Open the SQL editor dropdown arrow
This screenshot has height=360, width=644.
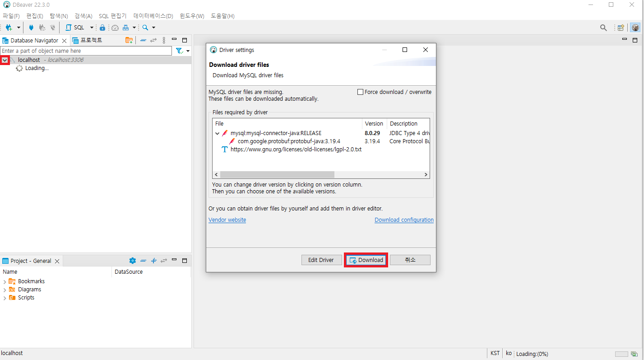92,28
